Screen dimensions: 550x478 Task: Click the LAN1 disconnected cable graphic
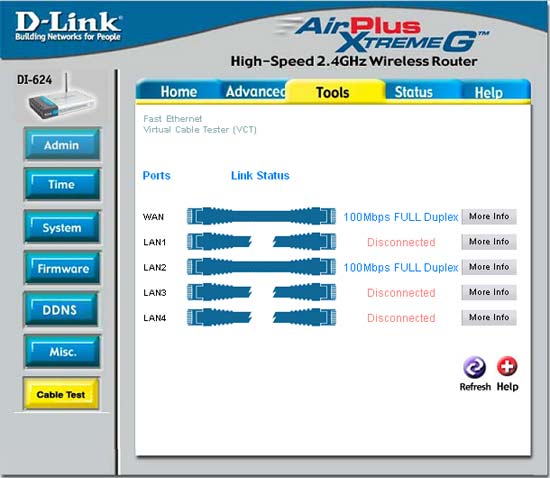tap(261, 242)
